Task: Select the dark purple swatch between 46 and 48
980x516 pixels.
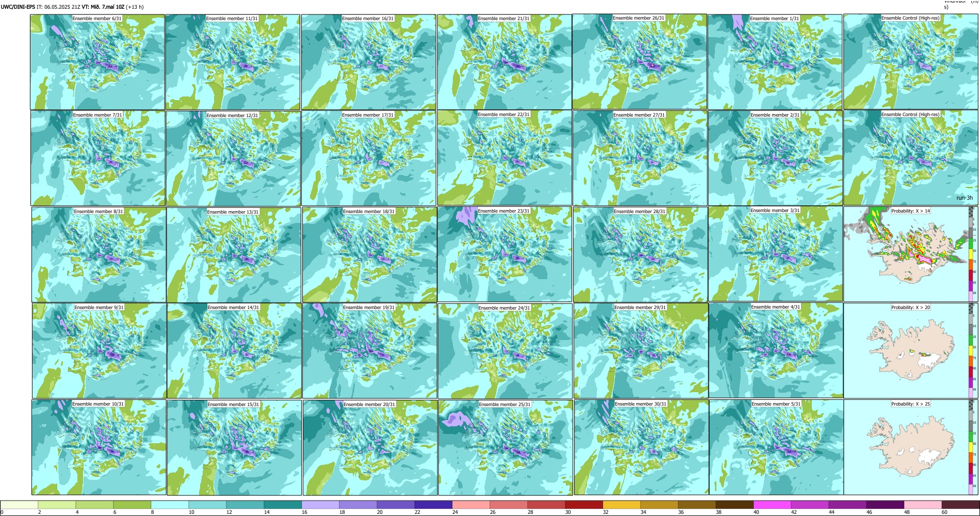Action: coord(885,505)
